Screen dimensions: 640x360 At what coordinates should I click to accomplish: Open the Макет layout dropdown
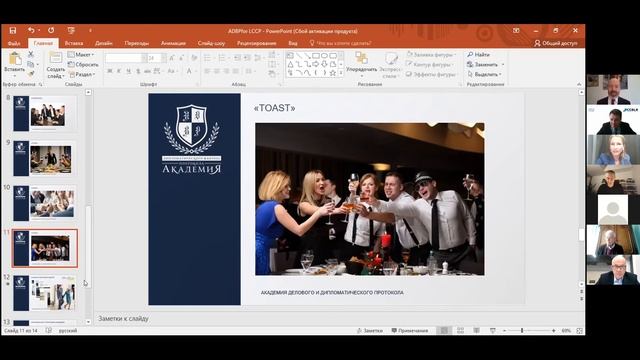point(81,54)
